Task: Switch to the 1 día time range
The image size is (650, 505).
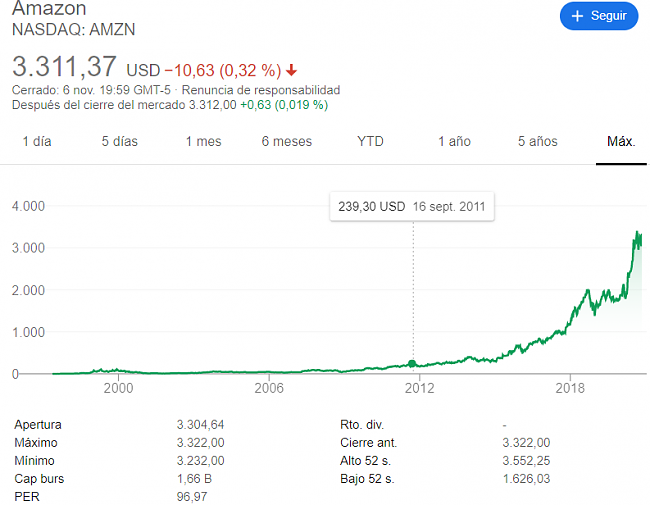Action: click(x=37, y=141)
